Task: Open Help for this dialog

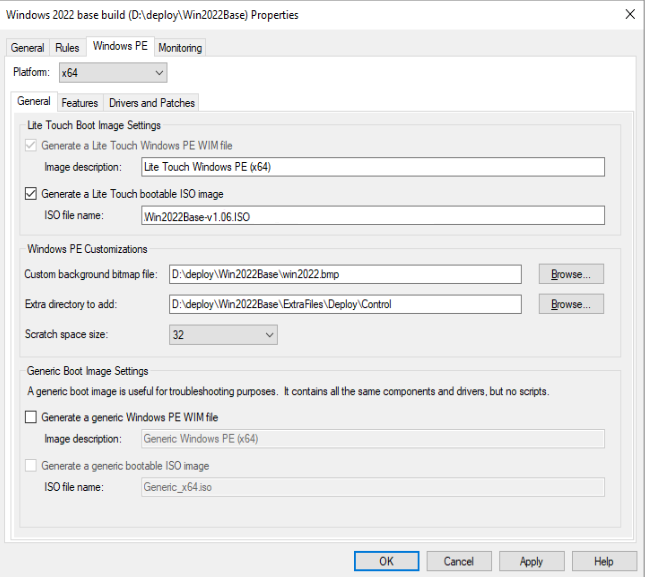Action: coord(604,561)
